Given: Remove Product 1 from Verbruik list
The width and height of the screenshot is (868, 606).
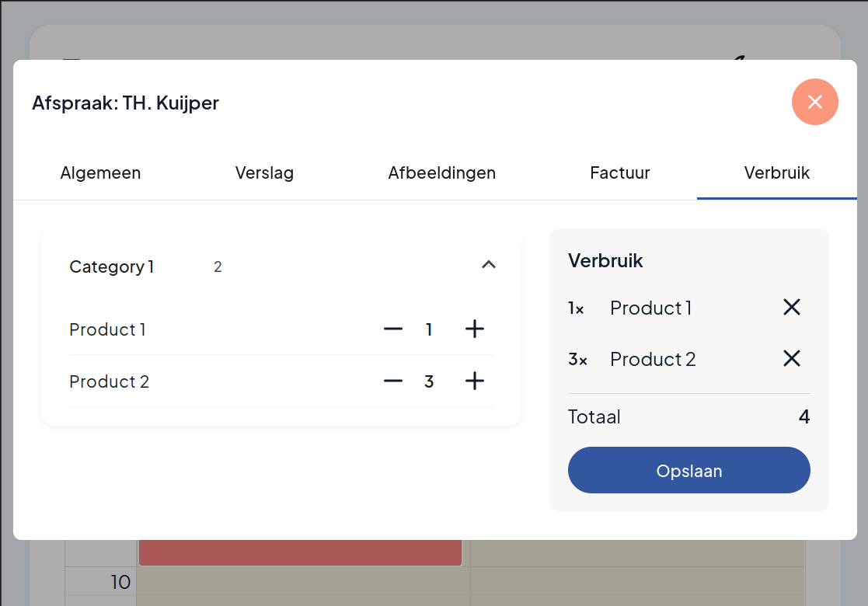Looking at the screenshot, I should [792, 307].
